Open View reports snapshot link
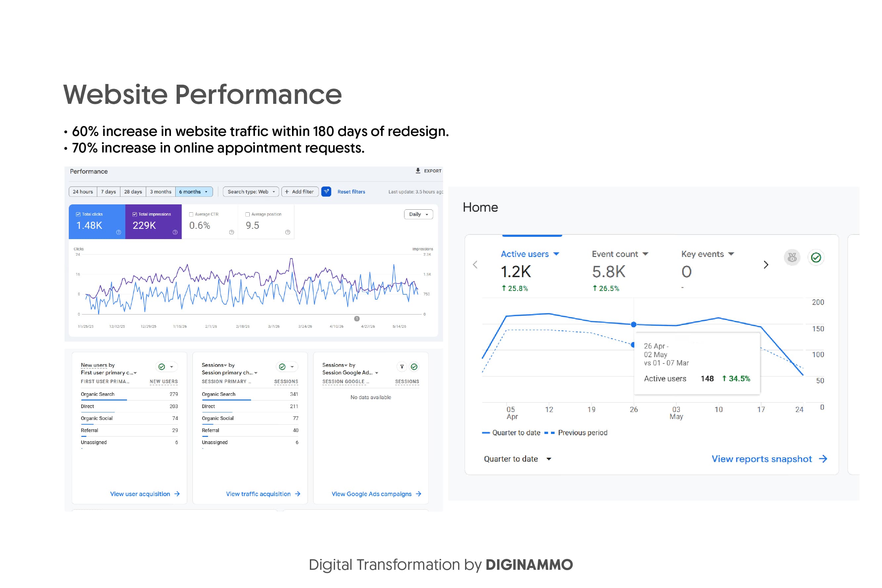882x588 pixels. (769, 459)
